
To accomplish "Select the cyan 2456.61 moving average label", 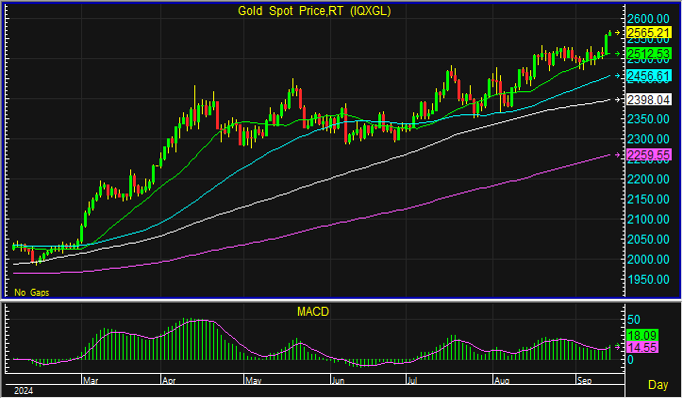I will [x=649, y=76].
